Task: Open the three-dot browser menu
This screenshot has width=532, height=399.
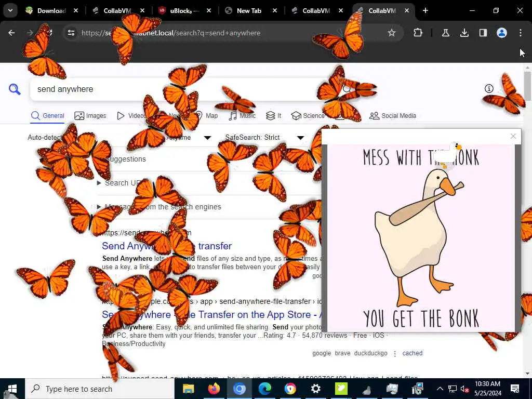Action: [521, 33]
